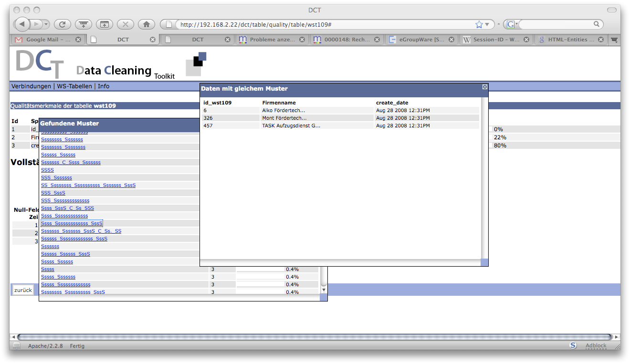Go to browser home page
Image resolution: width=630 pixels, height=364 pixels.
(x=146, y=24)
